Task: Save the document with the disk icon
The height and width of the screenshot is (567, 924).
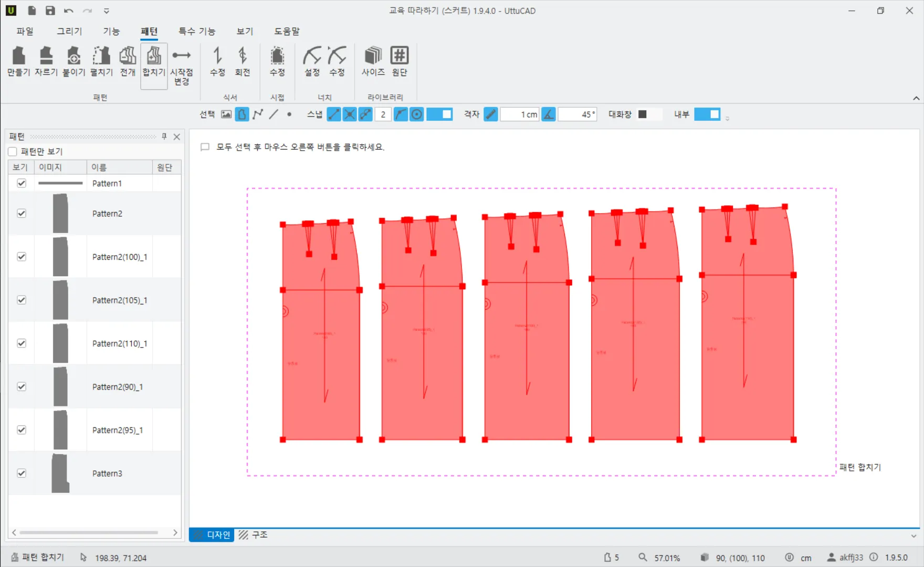Action: (x=50, y=10)
